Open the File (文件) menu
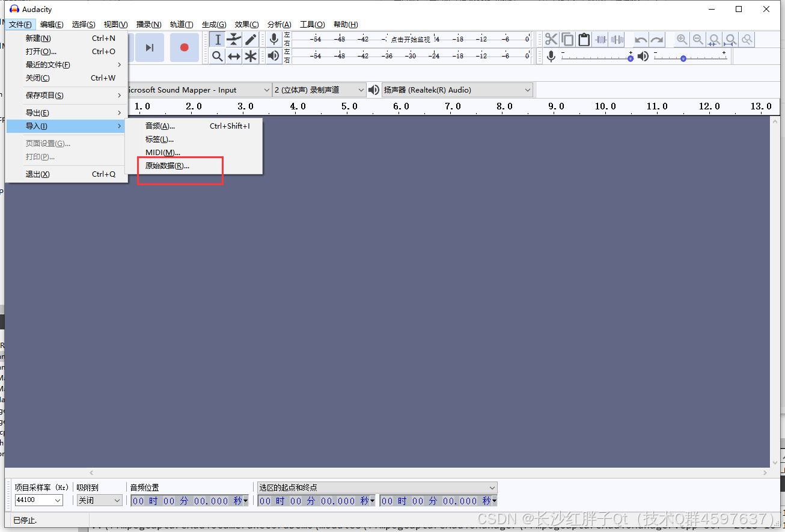 point(20,25)
